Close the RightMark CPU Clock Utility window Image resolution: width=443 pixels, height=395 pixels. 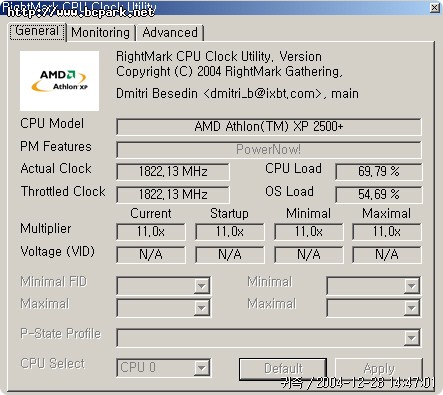point(434,7)
